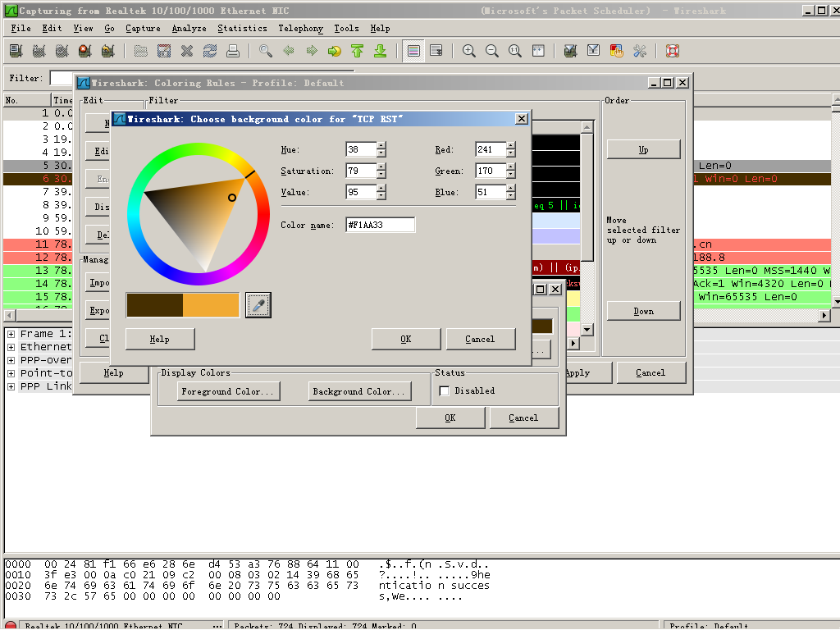Go to specific packet number icon

tap(335, 51)
